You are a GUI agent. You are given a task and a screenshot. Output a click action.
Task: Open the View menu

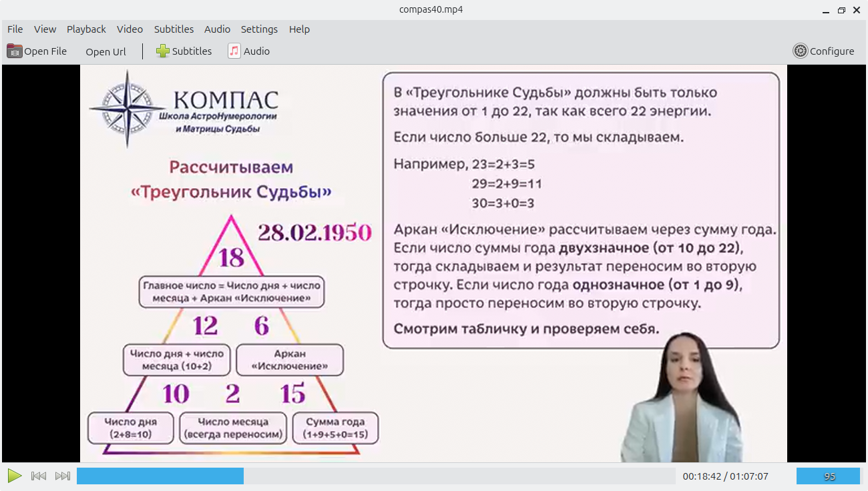45,29
